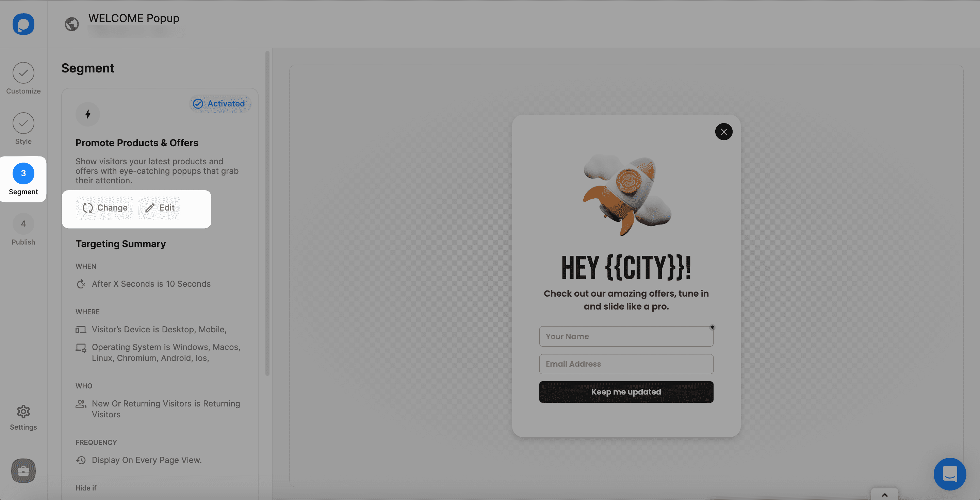
Task: Click the Publish step icon
Action: (23, 224)
